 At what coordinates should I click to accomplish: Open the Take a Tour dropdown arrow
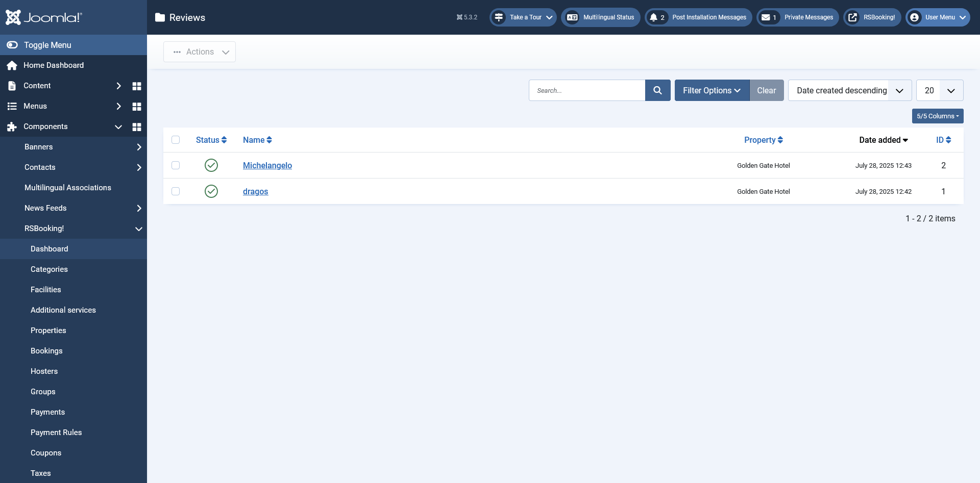549,17
